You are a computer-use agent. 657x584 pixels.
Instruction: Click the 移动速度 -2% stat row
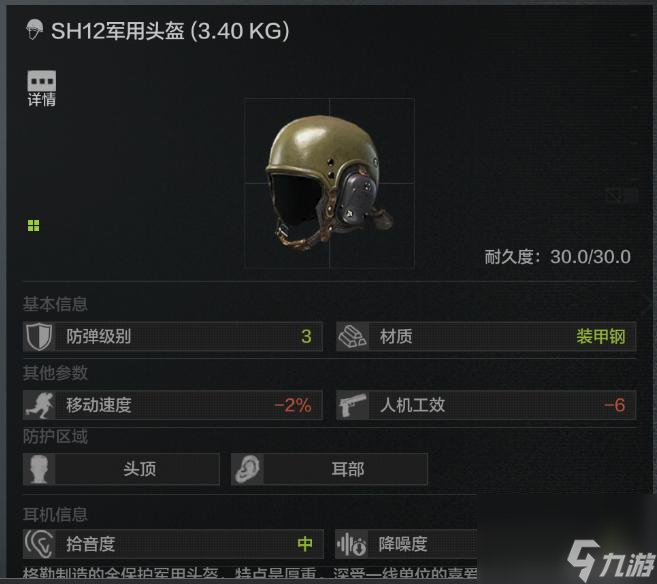[x=173, y=405]
